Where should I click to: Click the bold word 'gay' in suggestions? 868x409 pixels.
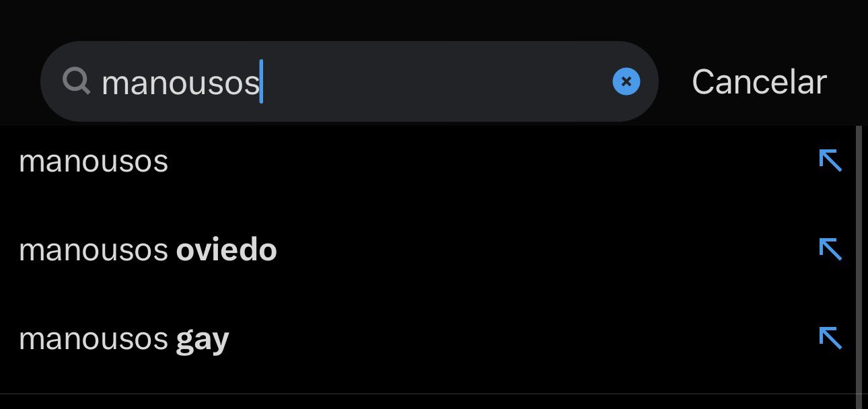click(203, 340)
